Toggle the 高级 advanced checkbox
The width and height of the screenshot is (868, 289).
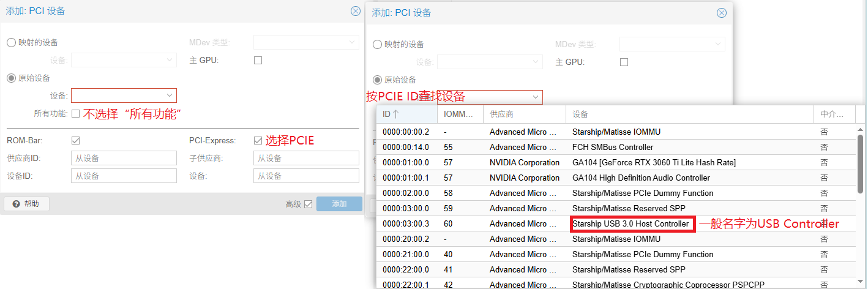click(x=308, y=204)
